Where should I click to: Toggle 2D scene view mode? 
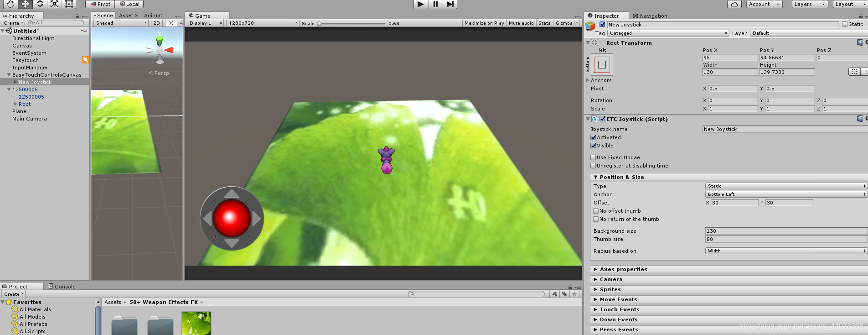(x=157, y=23)
